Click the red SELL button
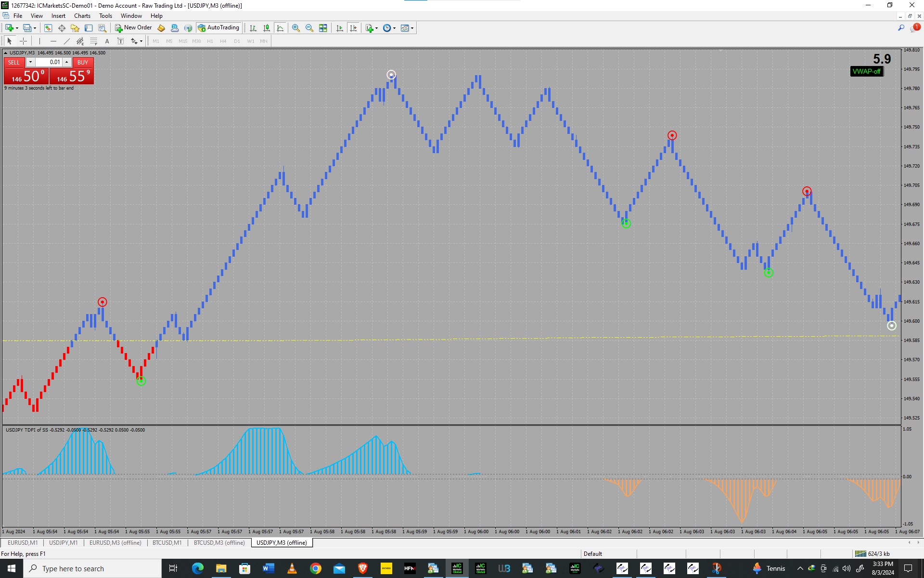The width and height of the screenshot is (924, 578). click(14, 62)
